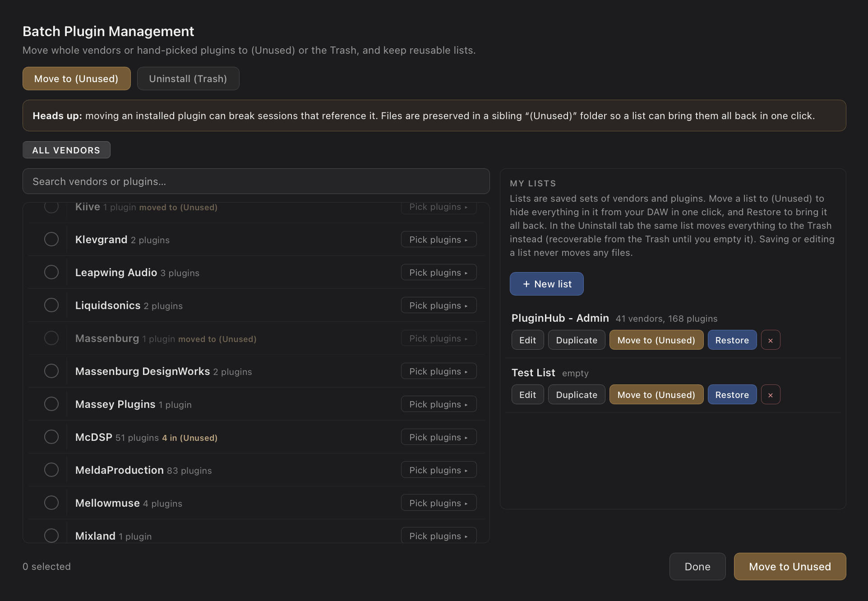
Task: Switch to Move to (Unused) tab
Action: click(77, 79)
